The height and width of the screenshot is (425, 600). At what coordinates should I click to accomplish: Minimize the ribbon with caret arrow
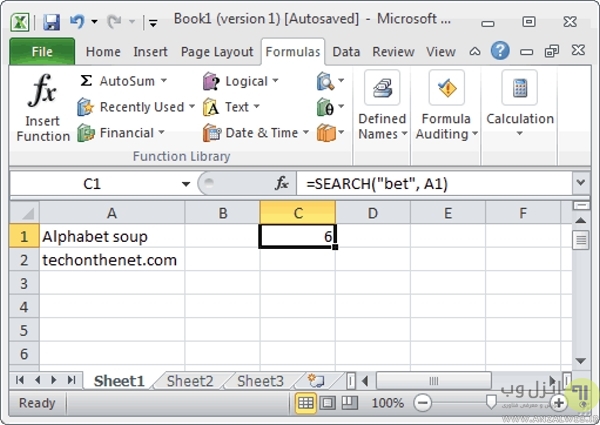point(476,51)
